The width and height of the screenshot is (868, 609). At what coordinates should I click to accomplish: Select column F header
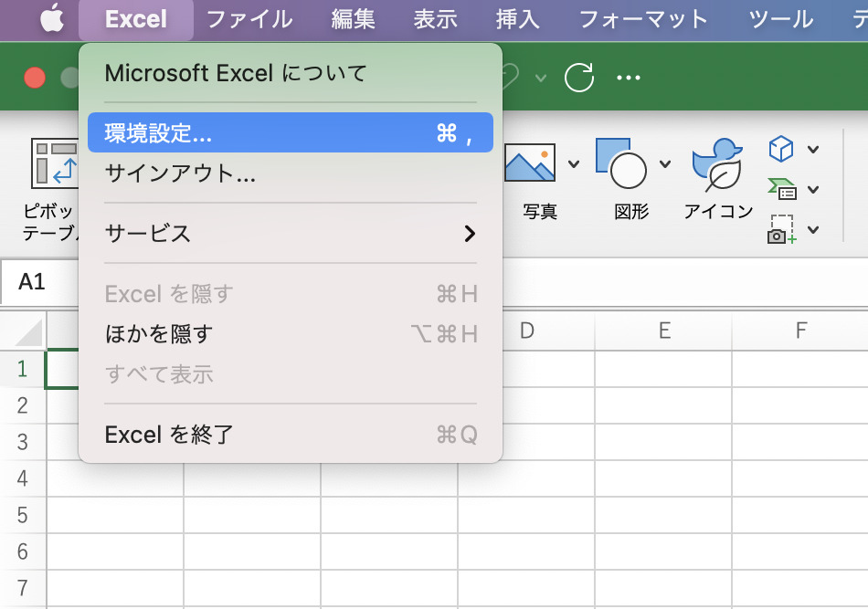[x=800, y=331]
